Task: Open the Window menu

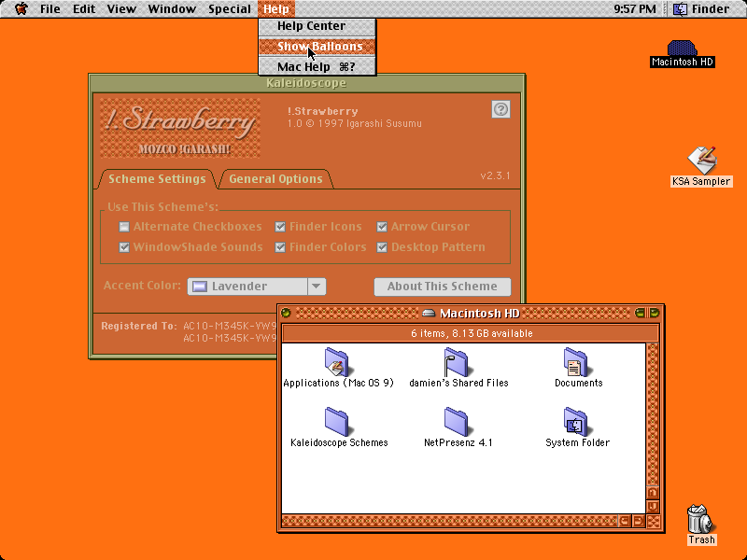Action: [x=172, y=8]
